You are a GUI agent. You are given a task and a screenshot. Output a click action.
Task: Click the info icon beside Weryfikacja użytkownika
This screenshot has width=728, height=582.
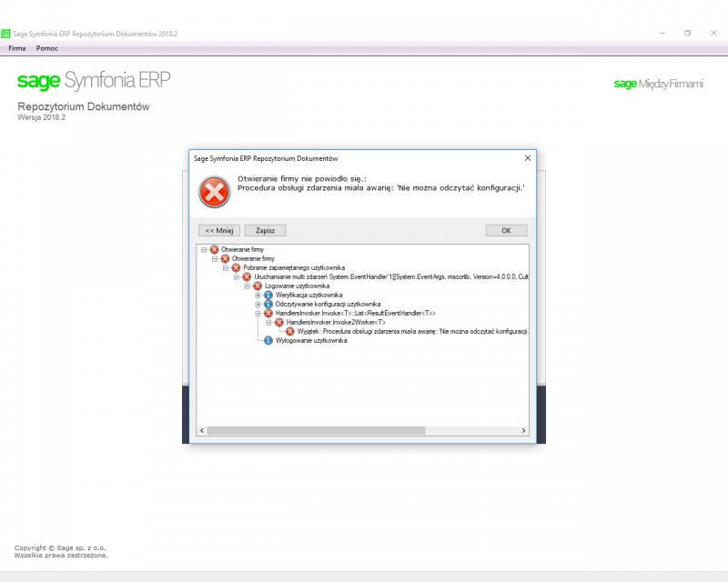[268, 296]
